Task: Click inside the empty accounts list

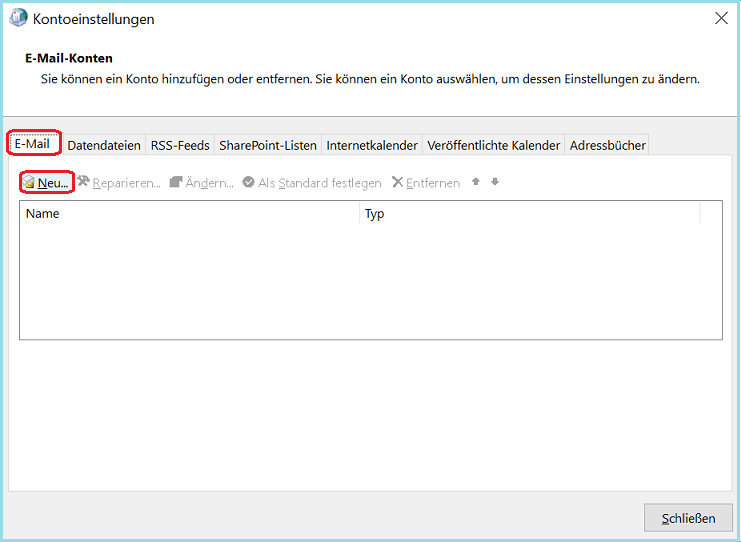Action: pyautogui.click(x=370, y=280)
